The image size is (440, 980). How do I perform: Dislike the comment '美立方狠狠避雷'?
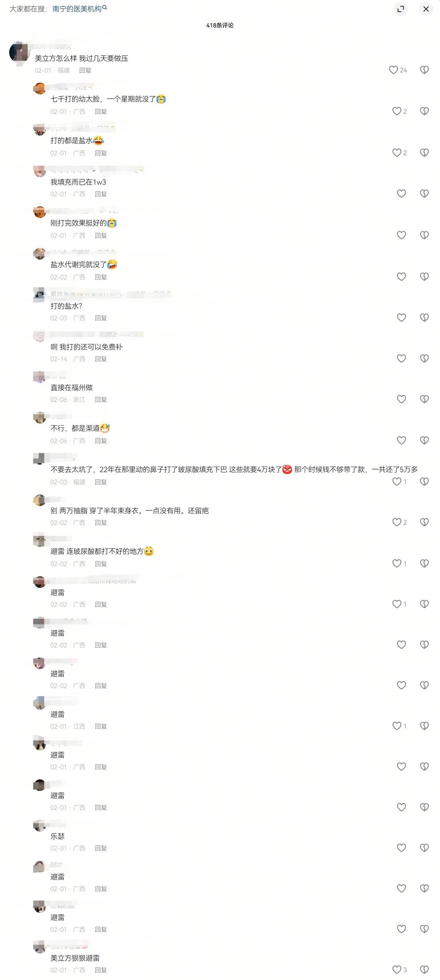(424, 970)
